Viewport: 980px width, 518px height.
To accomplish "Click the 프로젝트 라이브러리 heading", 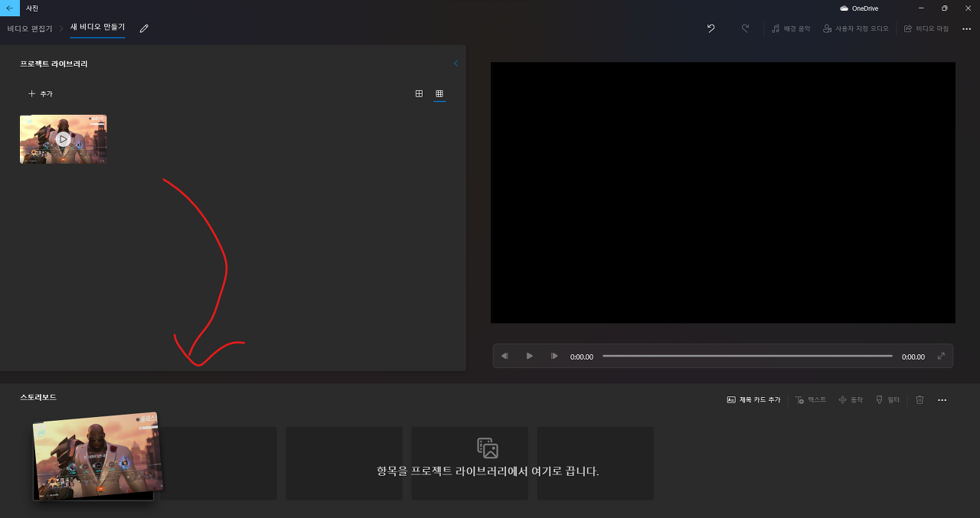I will click(x=54, y=64).
